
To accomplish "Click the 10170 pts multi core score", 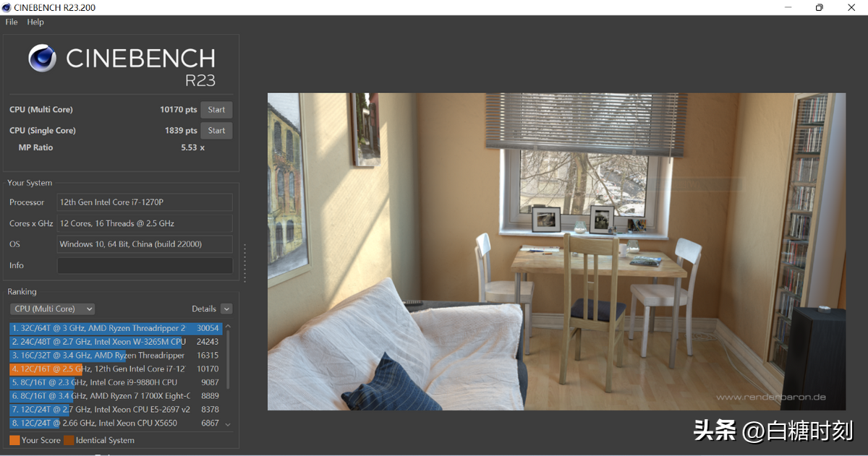I will pos(179,110).
